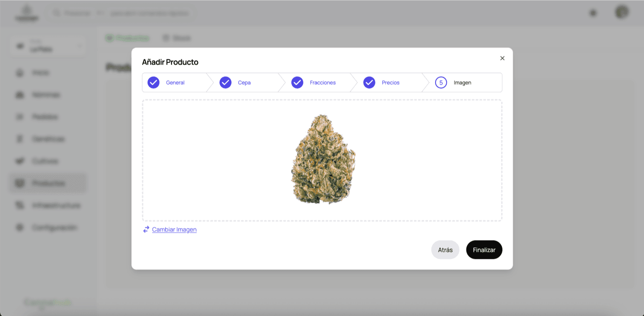Open the user avatar in top right

coord(622,12)
